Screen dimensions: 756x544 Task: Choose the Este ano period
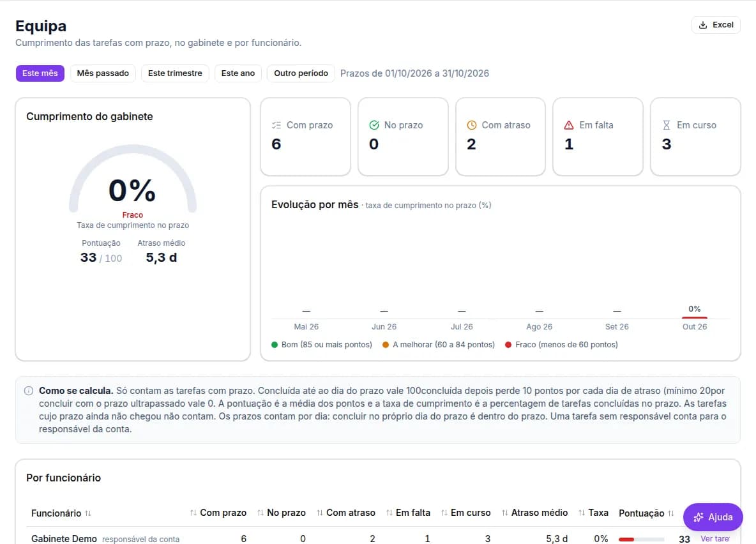pos(238,73)
